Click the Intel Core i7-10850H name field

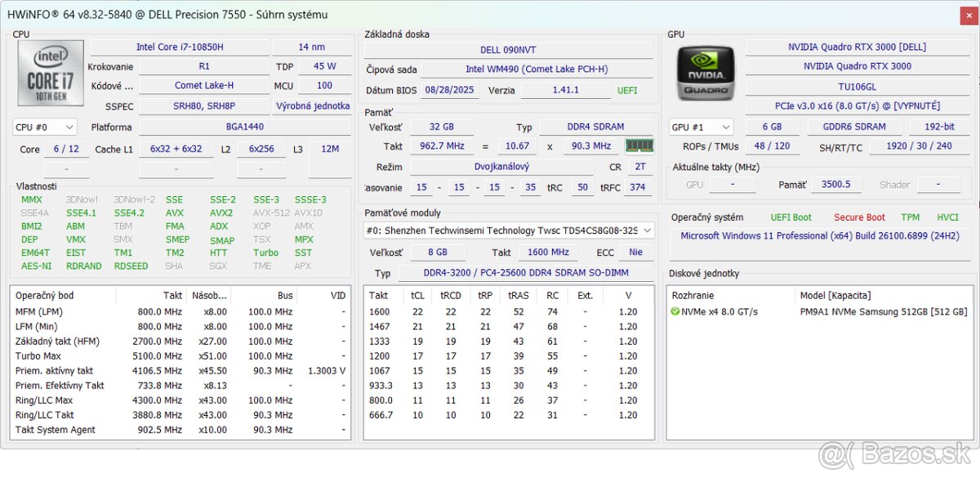(180, 47)
